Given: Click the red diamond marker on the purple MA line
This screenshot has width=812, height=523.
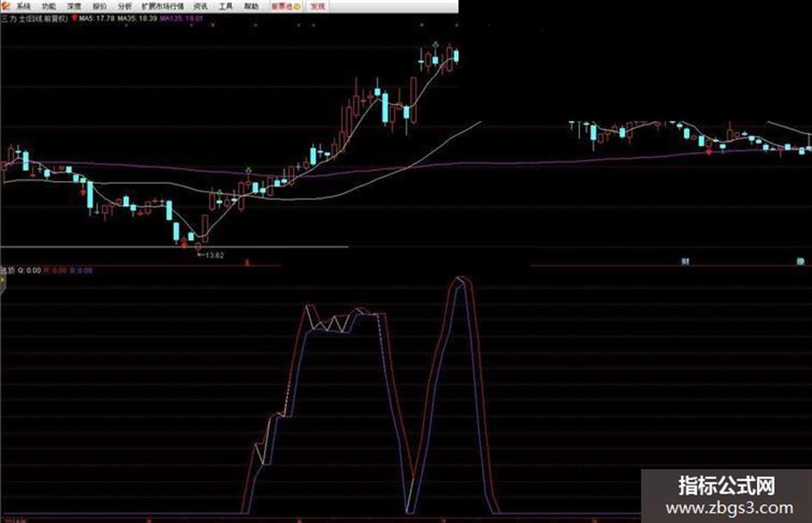Looking at the screenshot, I should (709, 152).
